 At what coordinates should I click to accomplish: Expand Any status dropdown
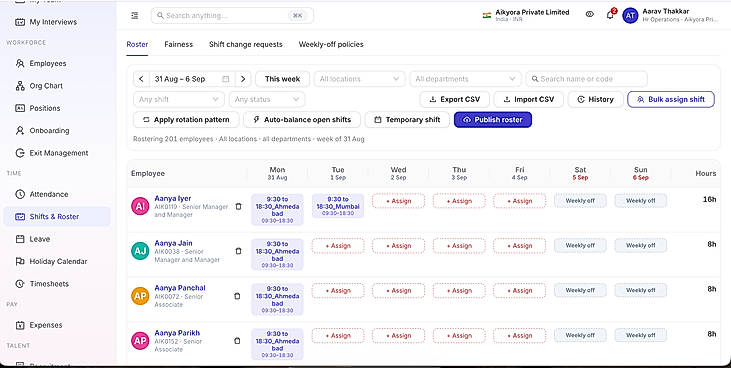pos(267,99)
